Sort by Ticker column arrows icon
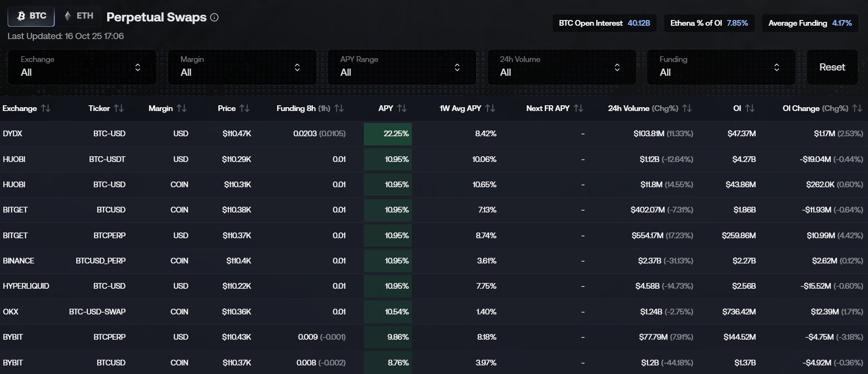The height and width of the screenshot is (374, 868). point(119,109)
